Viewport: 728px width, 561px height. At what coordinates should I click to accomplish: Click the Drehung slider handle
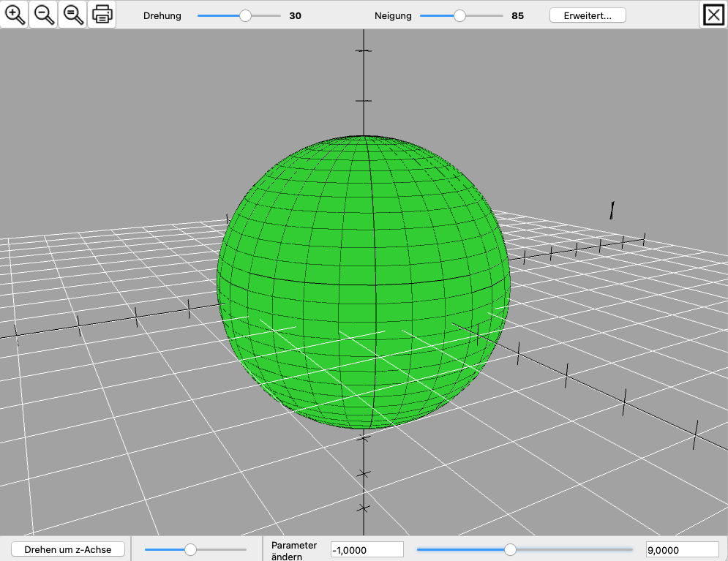tap(246, 15)
